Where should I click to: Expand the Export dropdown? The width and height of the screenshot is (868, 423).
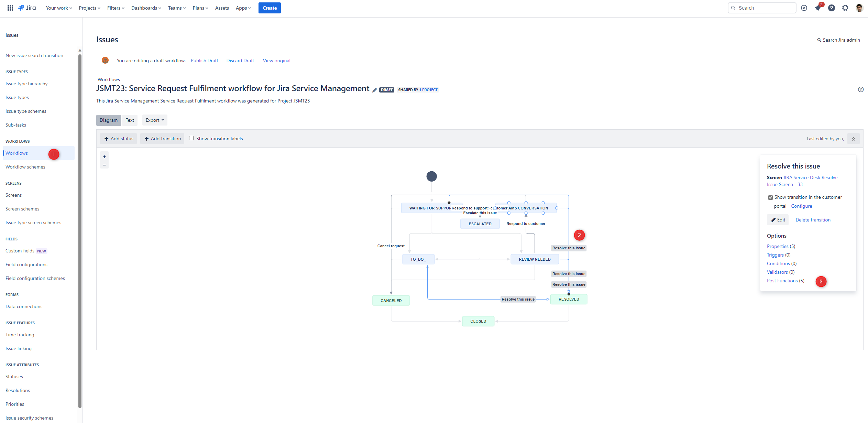(155, 120)
